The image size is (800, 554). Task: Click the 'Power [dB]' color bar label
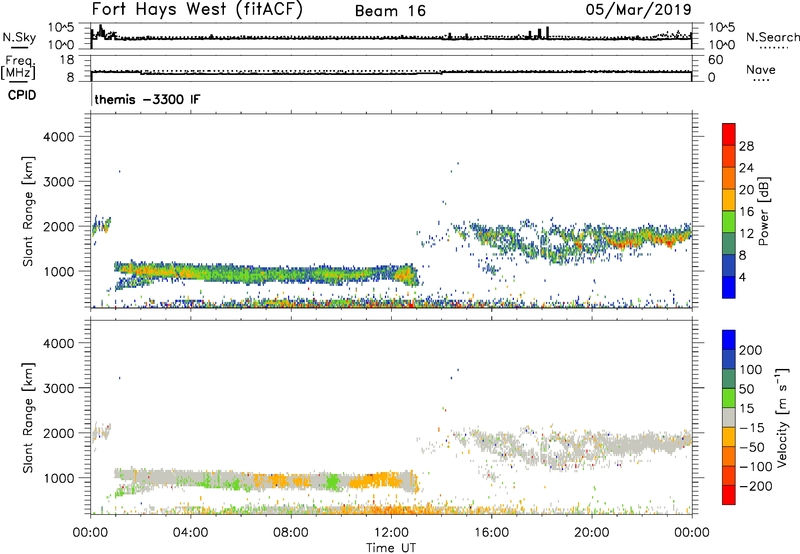(763, 211)
